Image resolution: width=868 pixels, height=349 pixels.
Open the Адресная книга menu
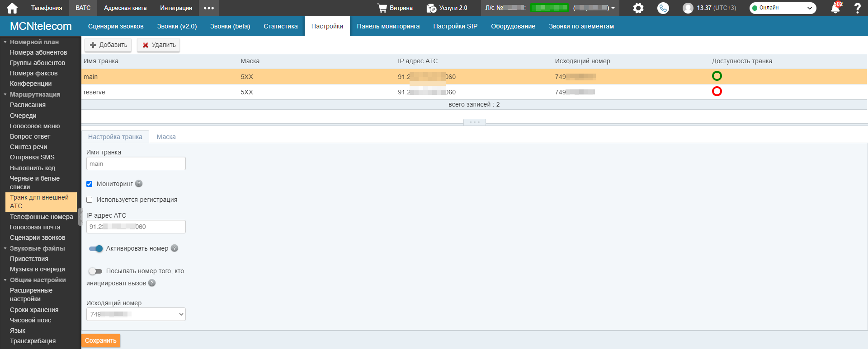[125, 8]
